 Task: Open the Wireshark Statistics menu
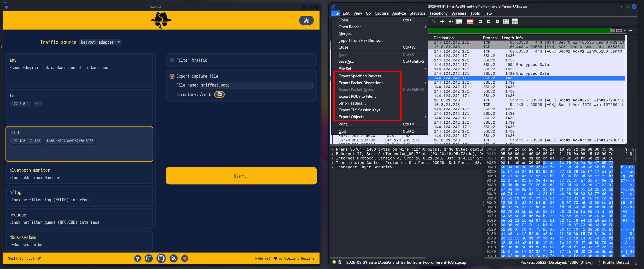point(417,13)
